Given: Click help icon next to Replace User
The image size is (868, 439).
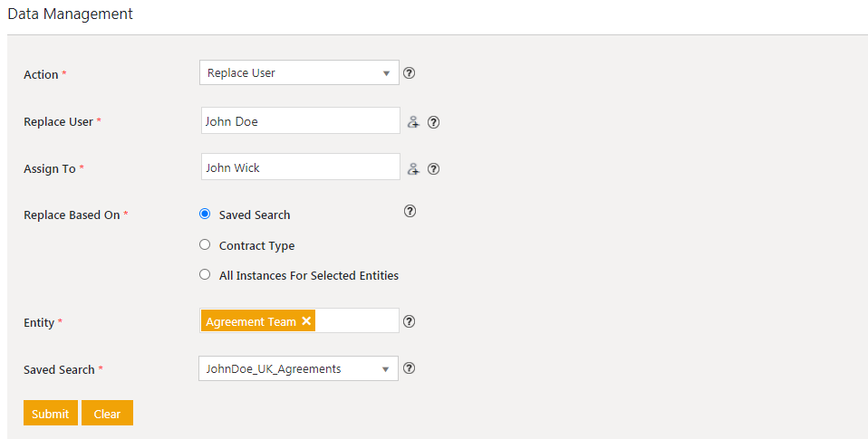Looking at the screenshot, I should tap(433, 121).
